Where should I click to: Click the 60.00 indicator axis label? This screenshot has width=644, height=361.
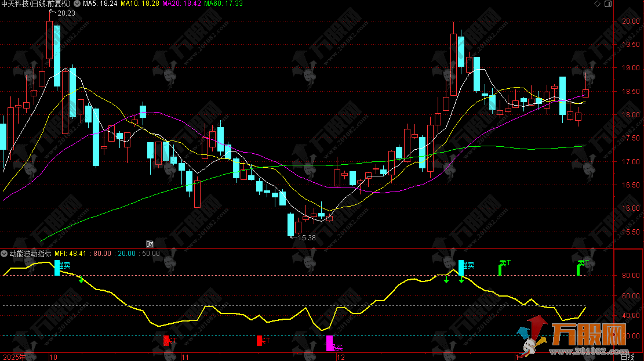(631, 295)
